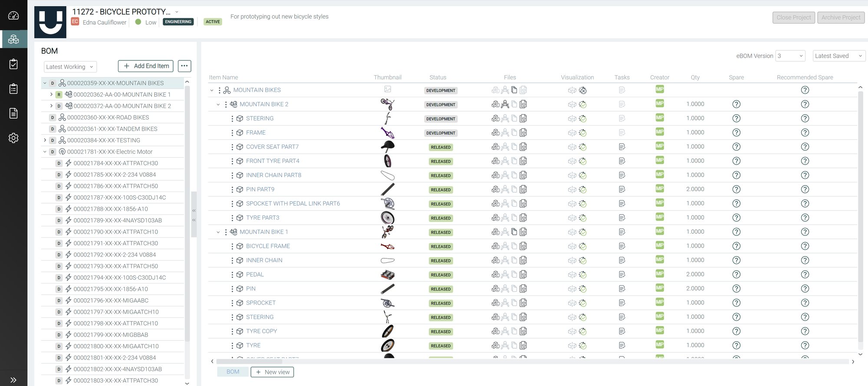Open the INNER CHAIN PART8 item name
The image size is (868, 386).
point(273,175)
